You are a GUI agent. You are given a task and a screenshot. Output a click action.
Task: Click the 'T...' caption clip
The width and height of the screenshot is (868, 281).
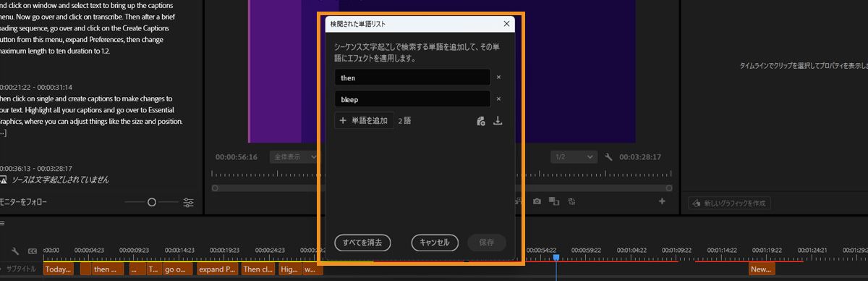click(x=153, y=269)
